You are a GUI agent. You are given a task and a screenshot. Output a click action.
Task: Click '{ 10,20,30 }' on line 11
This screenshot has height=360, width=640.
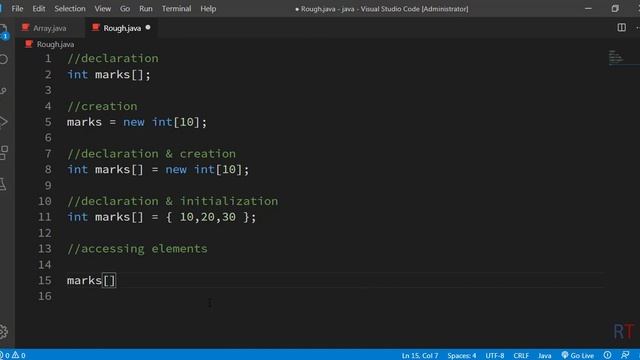[207, 217]
